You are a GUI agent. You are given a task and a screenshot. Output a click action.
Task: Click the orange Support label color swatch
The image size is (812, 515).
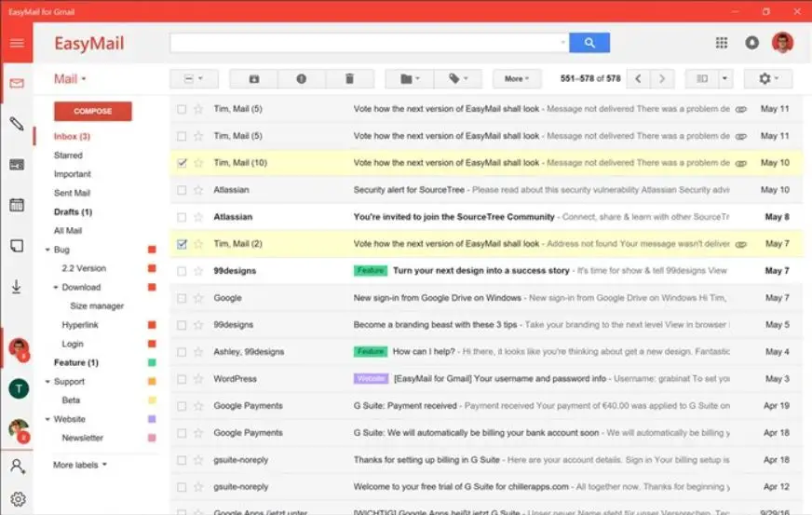tap(152, 381)
